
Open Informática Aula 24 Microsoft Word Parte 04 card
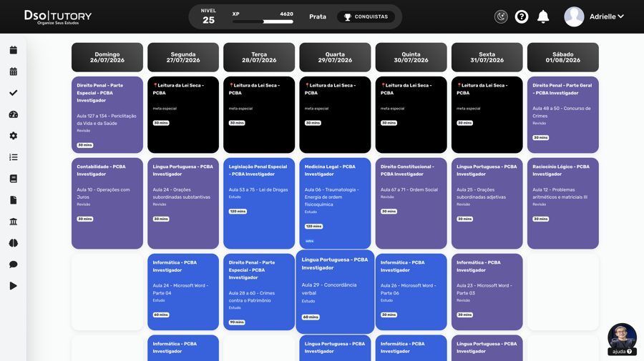183,292
